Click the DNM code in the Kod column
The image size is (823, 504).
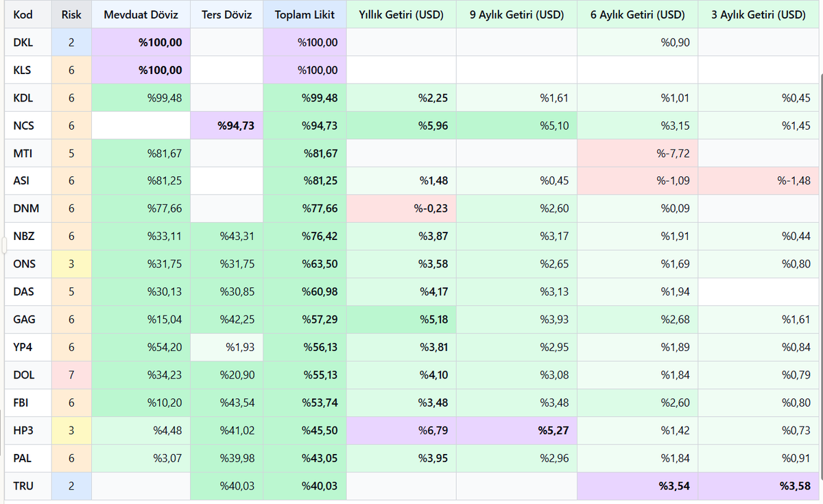[x=27, y=208]
